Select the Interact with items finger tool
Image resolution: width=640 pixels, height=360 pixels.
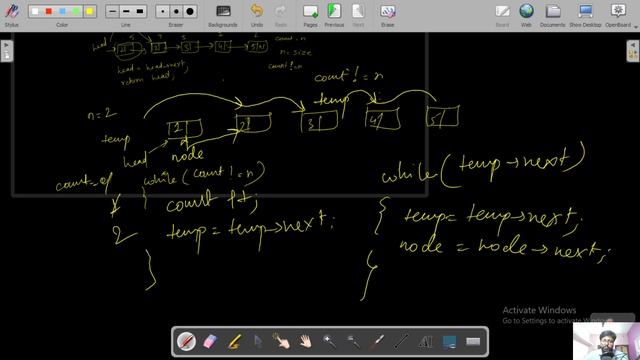point(282,341)
